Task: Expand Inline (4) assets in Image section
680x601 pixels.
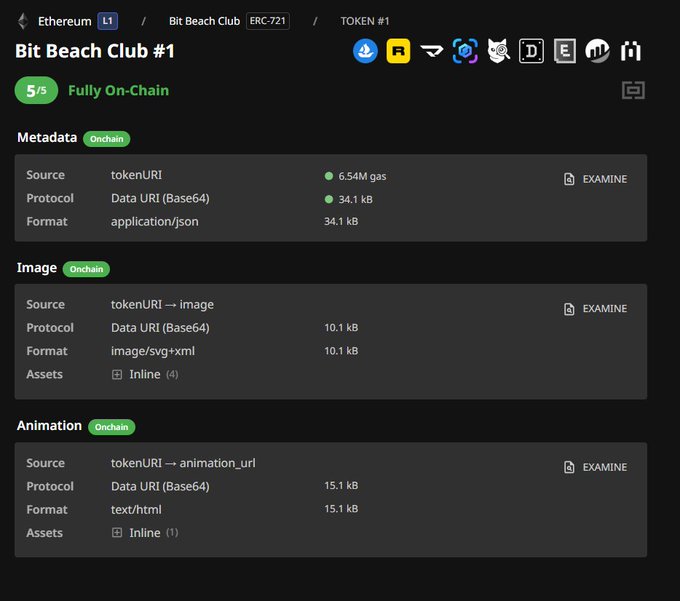Action: (x=117, y=374)
